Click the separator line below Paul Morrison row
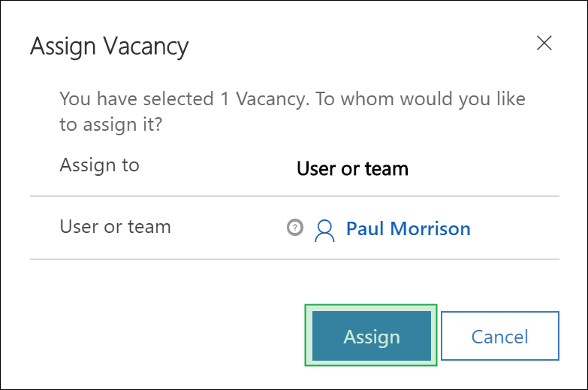 pos(294,259)
